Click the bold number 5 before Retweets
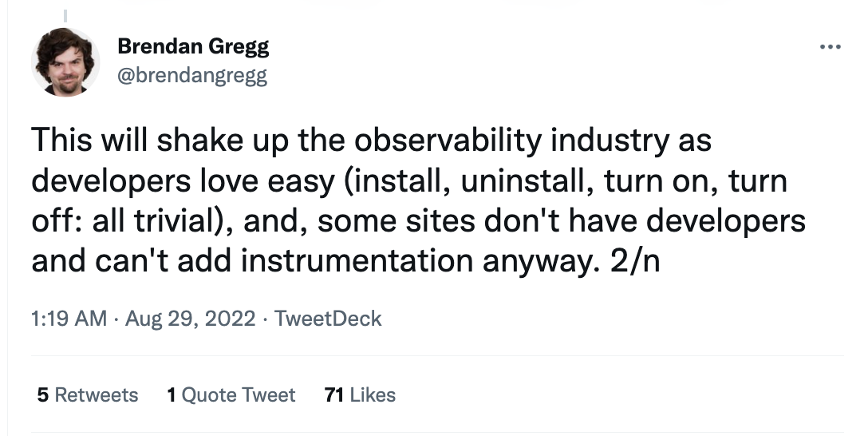 coord(43,395)
